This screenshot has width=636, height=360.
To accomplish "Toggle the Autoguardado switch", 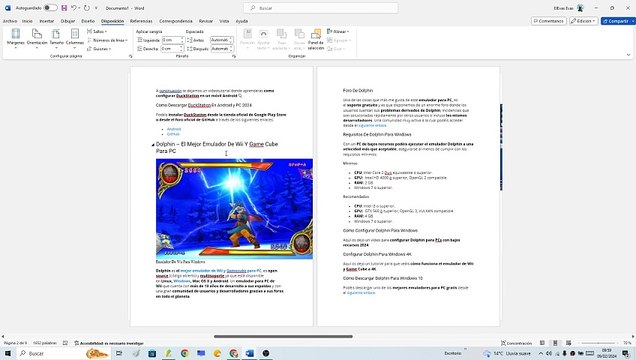I will (x=51, y=8).
